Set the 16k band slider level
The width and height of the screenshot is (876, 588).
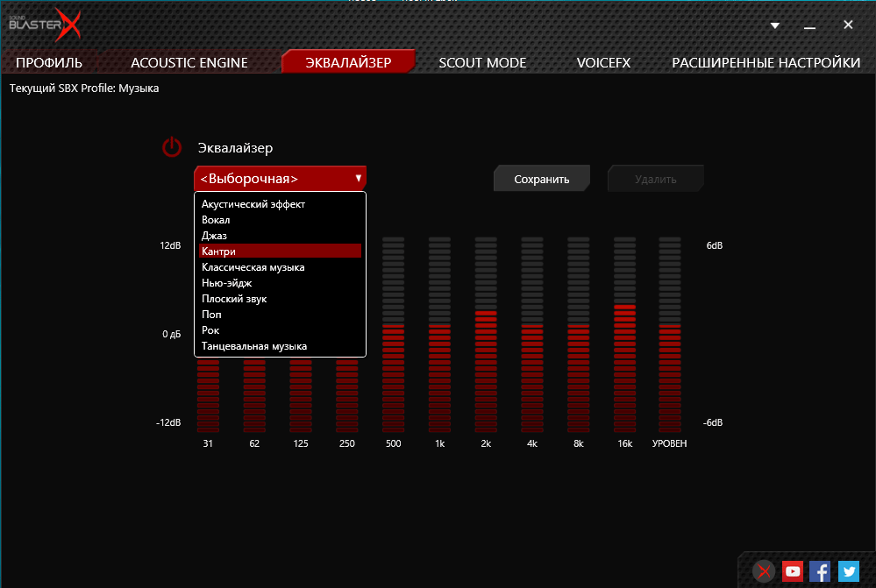624,335
